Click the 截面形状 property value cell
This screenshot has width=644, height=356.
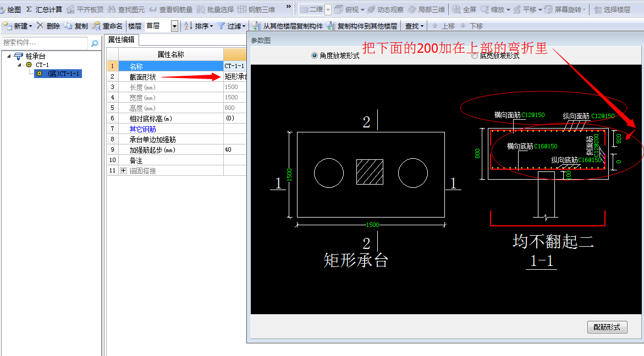coord(235,77)
